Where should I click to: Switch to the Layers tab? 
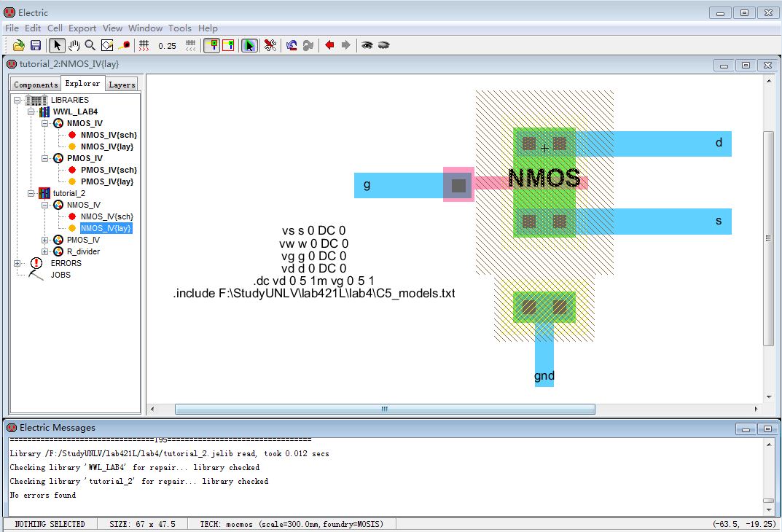(122, 85)
